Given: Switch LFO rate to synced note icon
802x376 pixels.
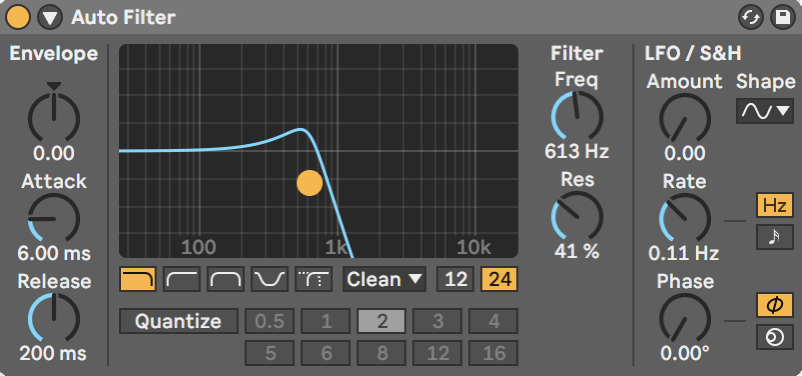Looking at the screenshot, I should pos(774,237).
